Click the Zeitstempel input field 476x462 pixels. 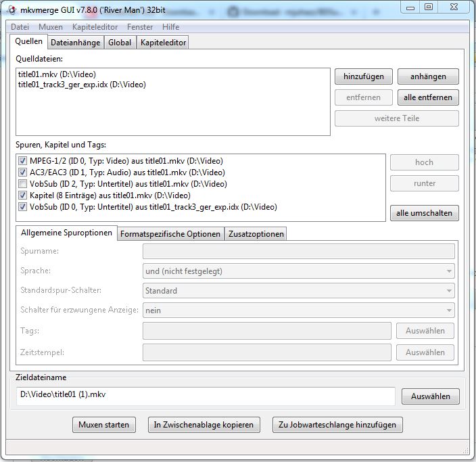click(267, 352)
